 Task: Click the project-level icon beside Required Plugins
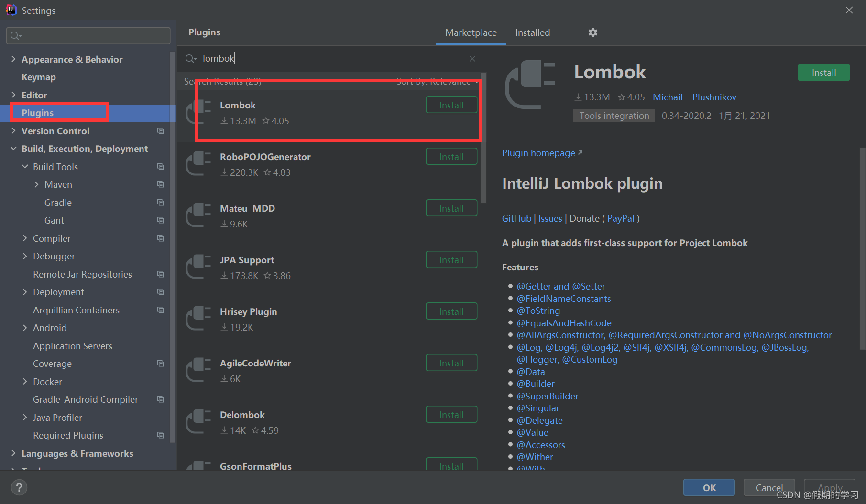coord(161,435)
